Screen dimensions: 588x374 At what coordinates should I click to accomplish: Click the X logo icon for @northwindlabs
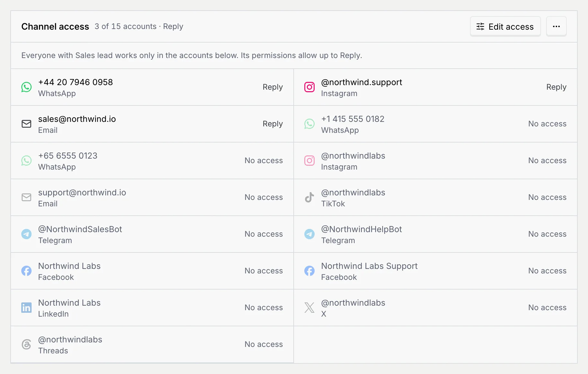[309, 308]
